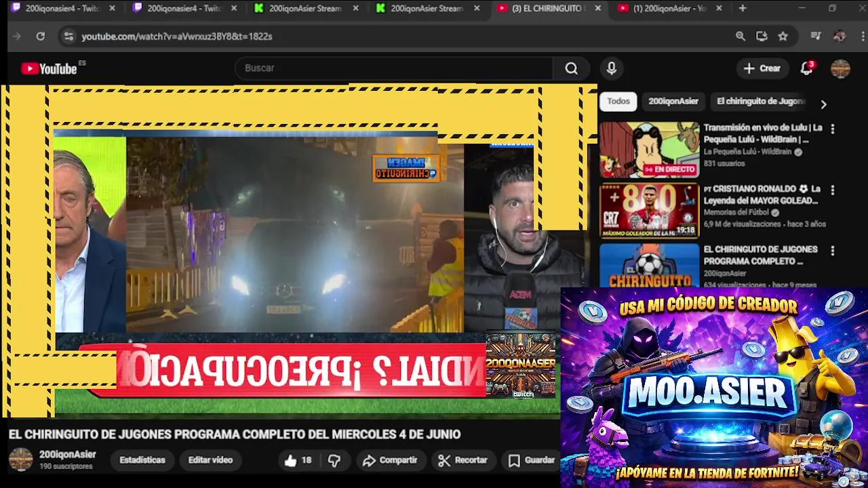The width and height of the screenshot is (868, 488).
Task: Click the Crear button
Action: click(x=762, y=68)
